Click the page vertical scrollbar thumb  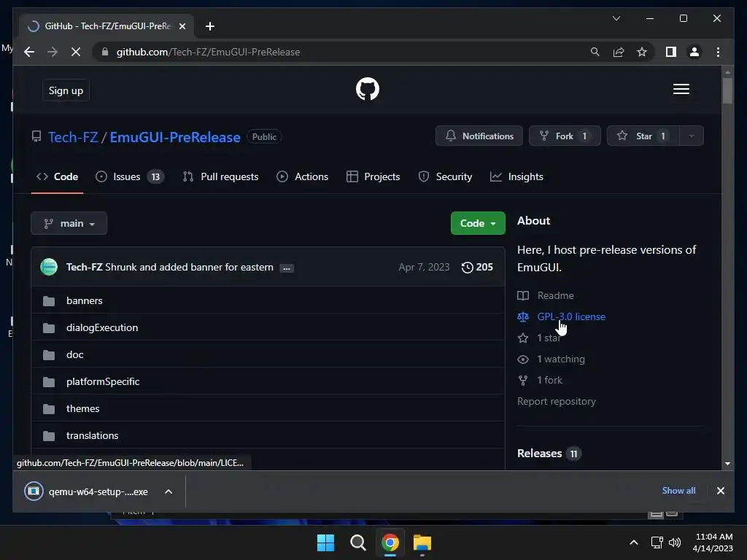727,90
